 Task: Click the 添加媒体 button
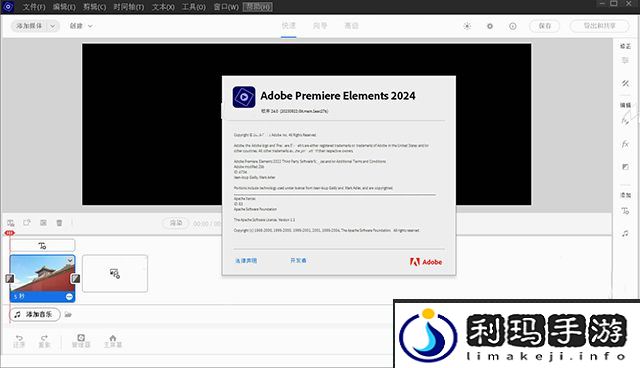point(29,26)
